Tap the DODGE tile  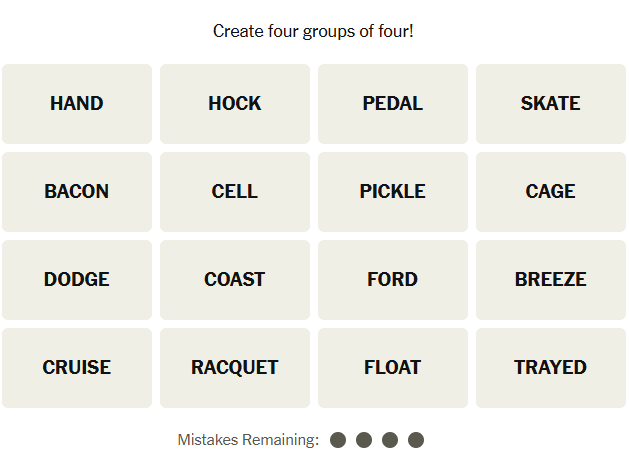[x=77, y=280]
